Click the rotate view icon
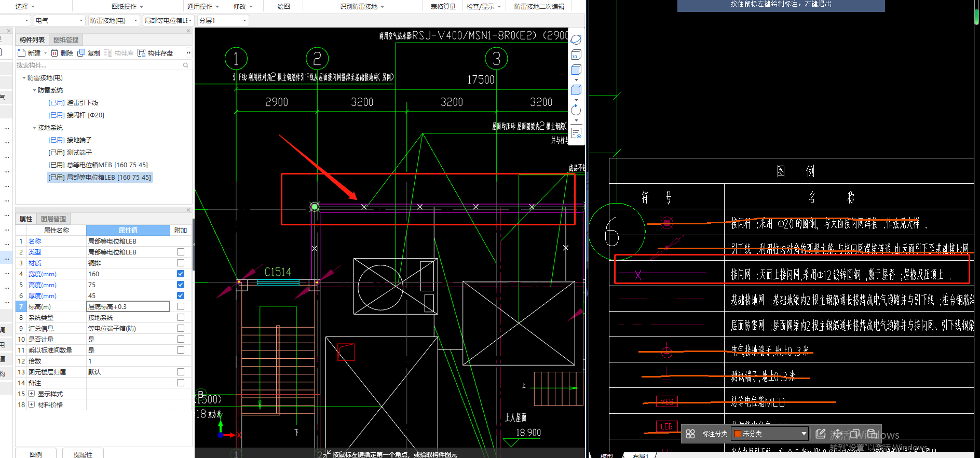 (x=576, y=110)
